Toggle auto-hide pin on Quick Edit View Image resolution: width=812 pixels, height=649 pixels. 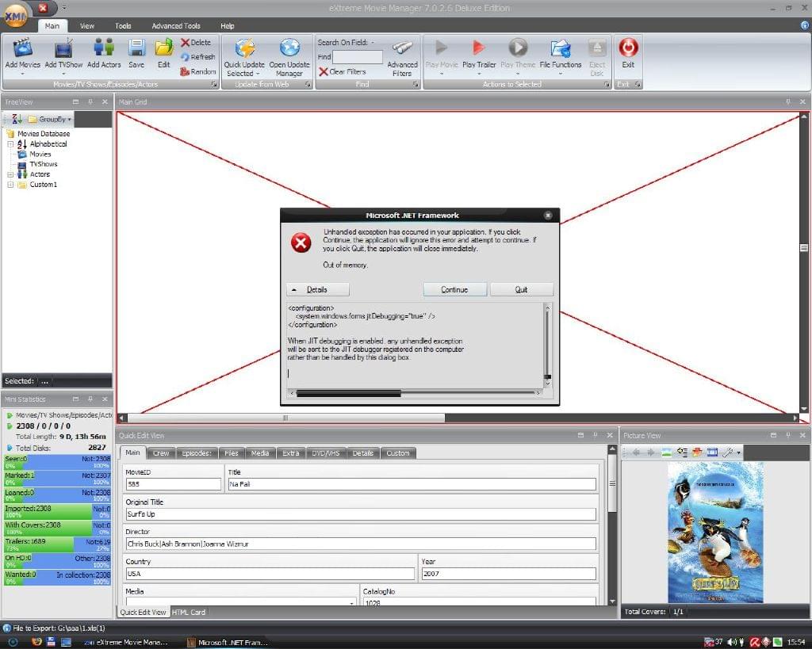pyautogui.click(x=595, y=435)
